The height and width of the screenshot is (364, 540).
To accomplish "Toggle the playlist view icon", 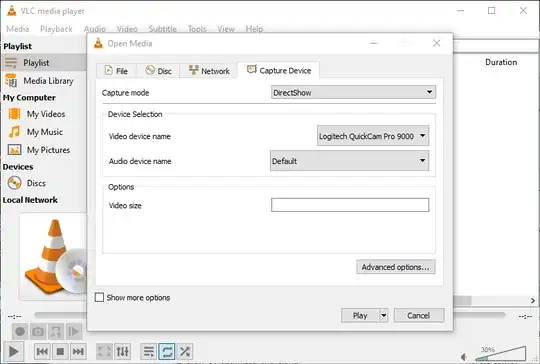I will (149, 351).
